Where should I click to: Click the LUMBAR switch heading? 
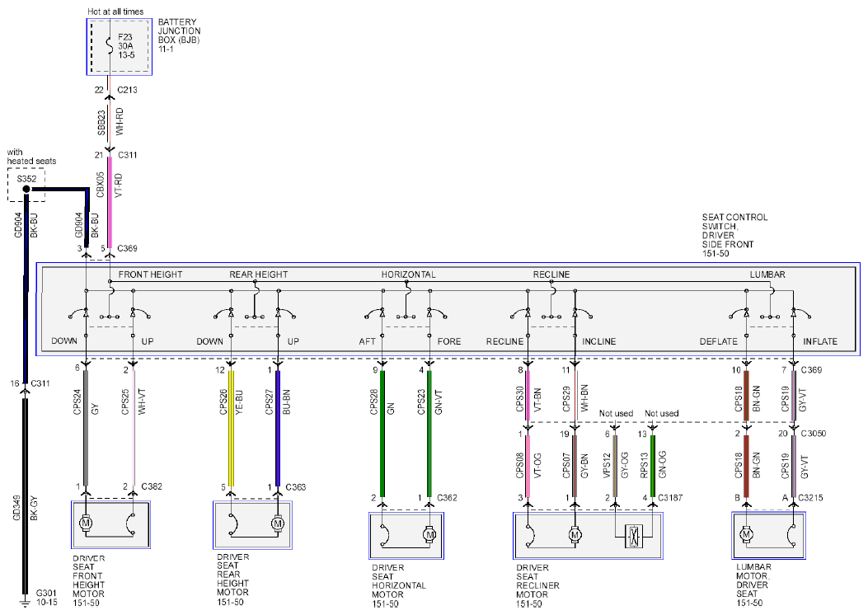point(767,275)
